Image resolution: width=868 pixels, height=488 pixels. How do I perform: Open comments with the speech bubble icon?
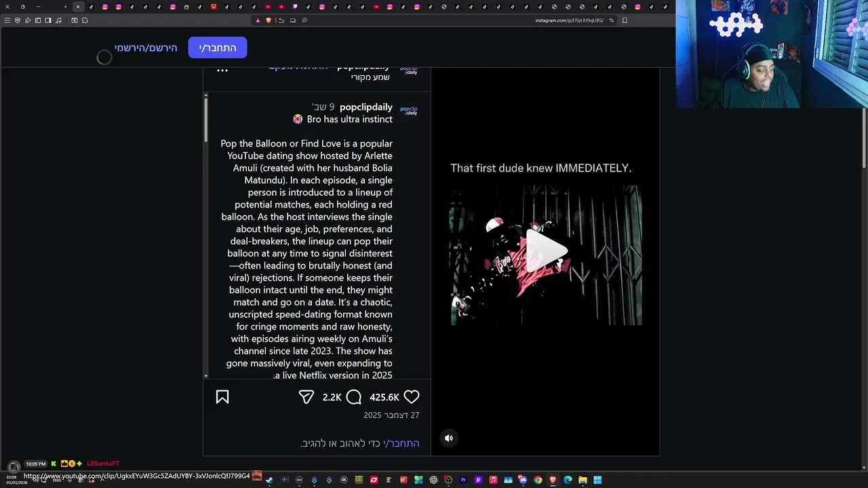(x=354, y=397)
